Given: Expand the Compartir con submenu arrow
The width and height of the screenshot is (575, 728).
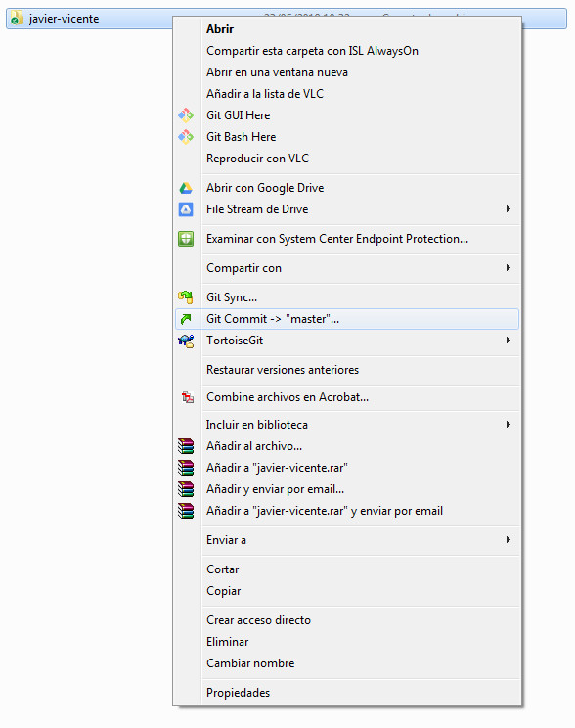Looking at the screenshot, I should pos(509,268).
